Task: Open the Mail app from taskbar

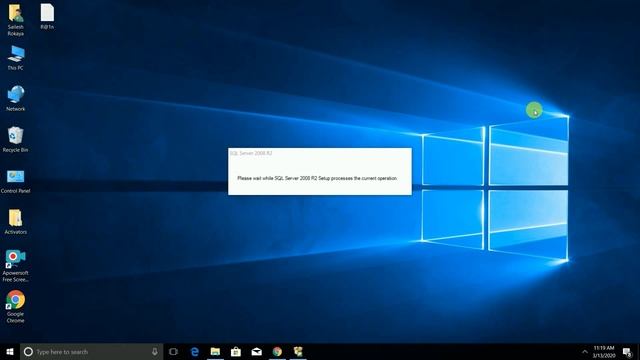Action: coord(256,351)
